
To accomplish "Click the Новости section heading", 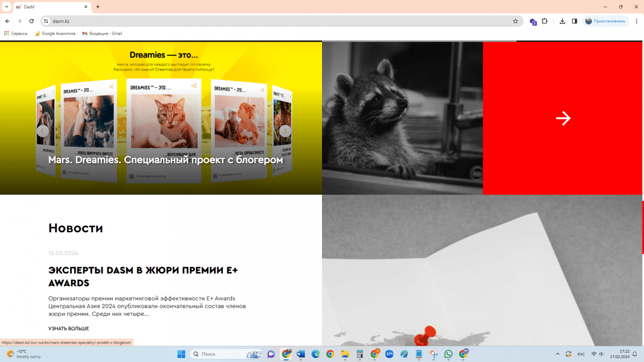I will [x=75, y=228].
